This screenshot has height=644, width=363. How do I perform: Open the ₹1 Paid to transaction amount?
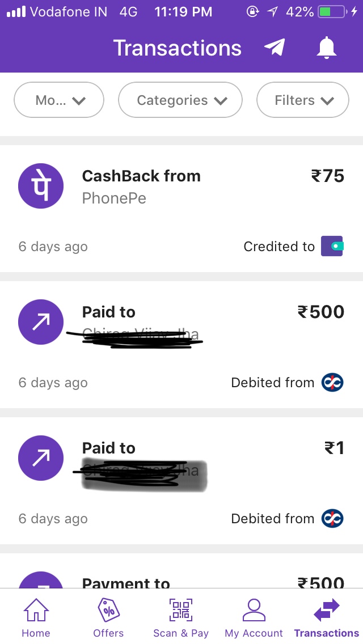(x=334, y=448)
